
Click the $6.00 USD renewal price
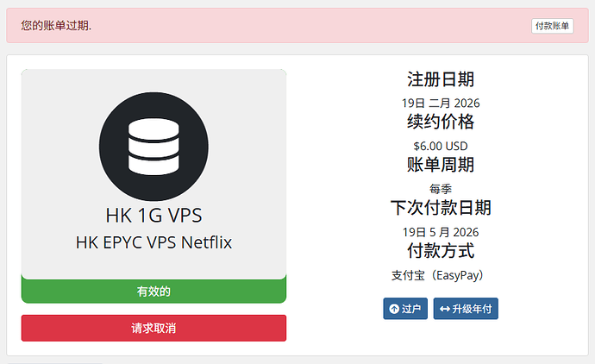click(x=441, y=146)
